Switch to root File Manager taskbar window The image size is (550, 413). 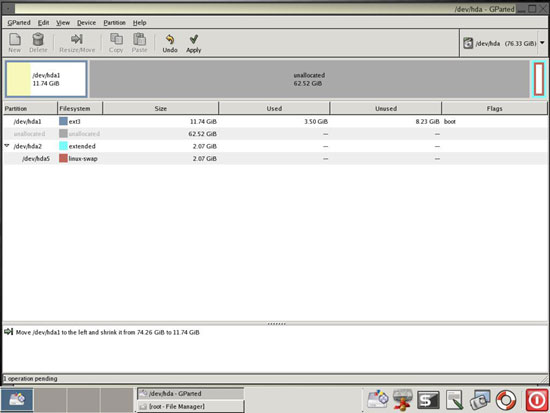pyautogui.click(x=190, y=406)
